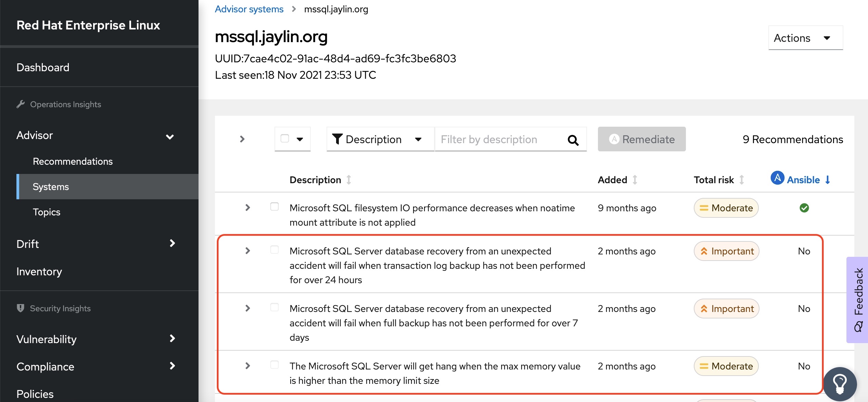The width and height of the screenshot is (868, 402).
Task: Open Recommendations in Advisor menu
Action: point(73,161)
